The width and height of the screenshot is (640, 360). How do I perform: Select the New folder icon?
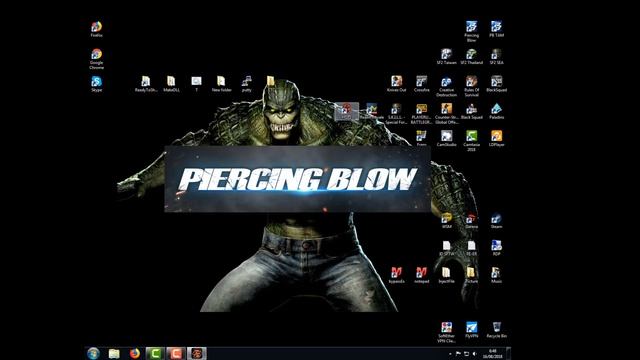pyautogui.click(x=221, y=84)
